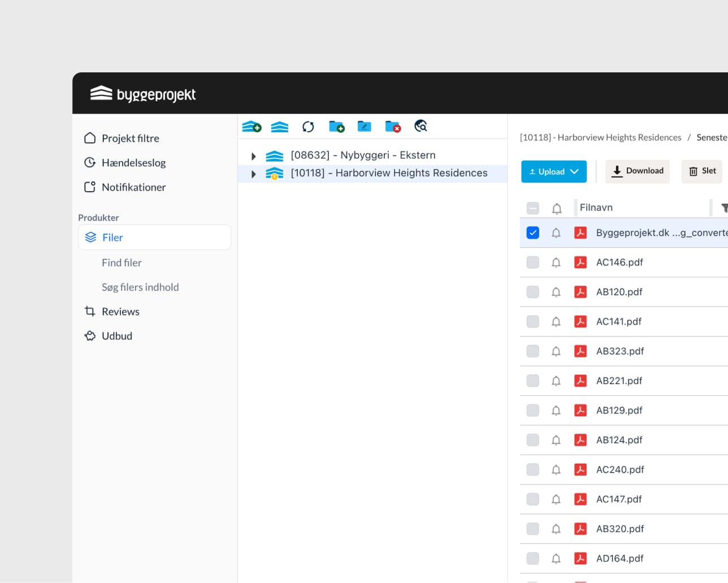Image resolution: width=728 pixels, height=583 pixels.
Task: Mark the AB221.pdf checkbox
Action: [x=533, y=381]
